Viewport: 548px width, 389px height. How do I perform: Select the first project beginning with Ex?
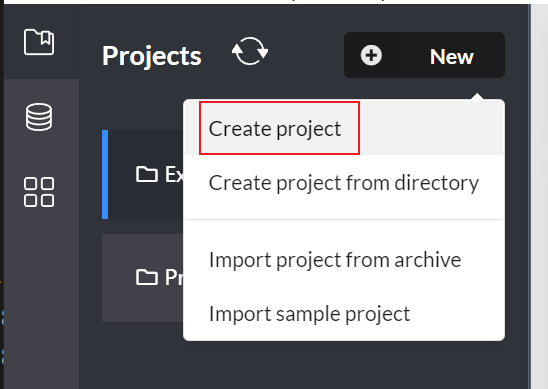(143, 174)
